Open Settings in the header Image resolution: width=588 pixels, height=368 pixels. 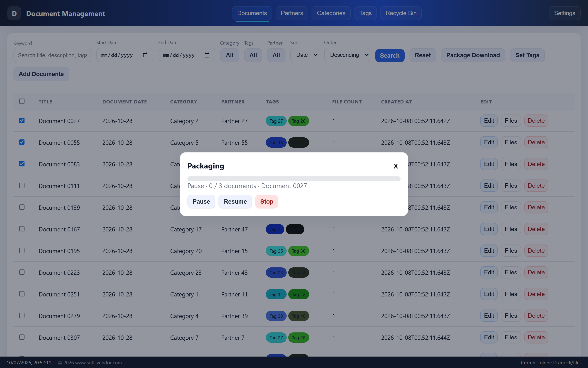[x=565, y=13]
